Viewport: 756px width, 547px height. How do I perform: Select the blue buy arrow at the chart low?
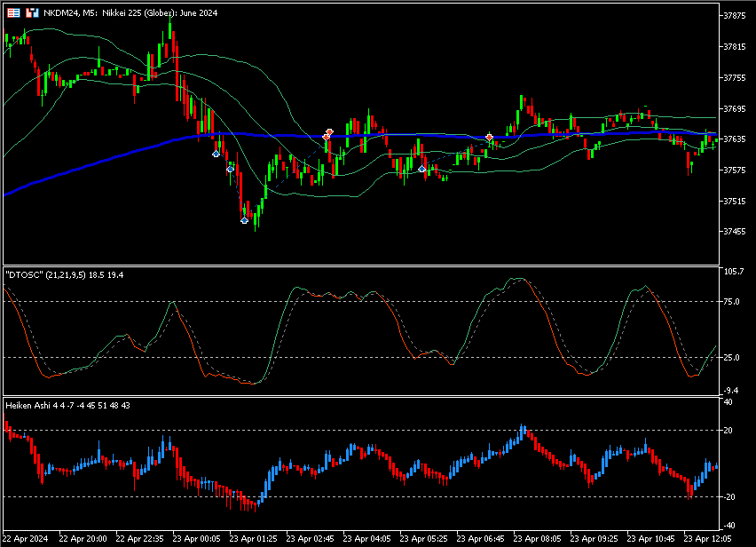(x=244, y=220)
